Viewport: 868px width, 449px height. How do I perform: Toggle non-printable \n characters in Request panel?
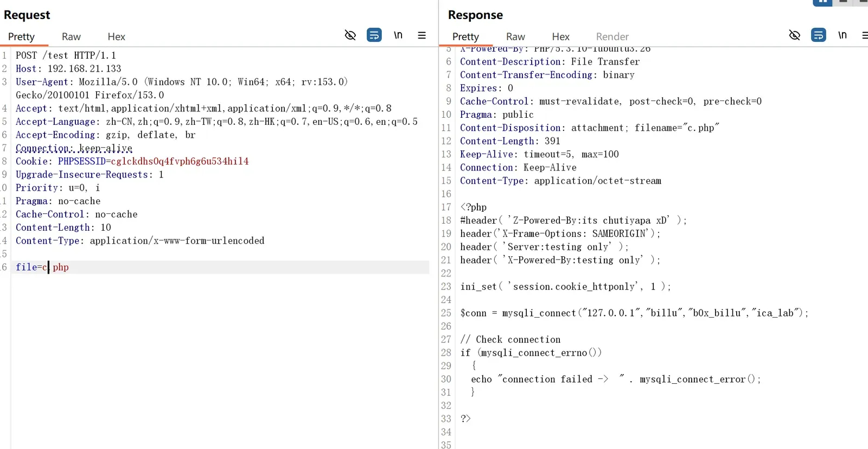398,35
